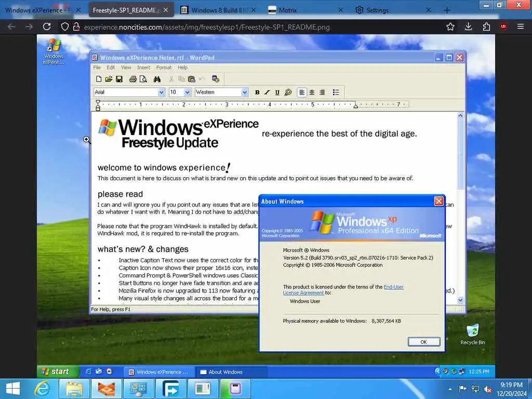The image size is (532, 399).
Task: Click the Print icon in WordPad toolbar
Action: [133, 79]
